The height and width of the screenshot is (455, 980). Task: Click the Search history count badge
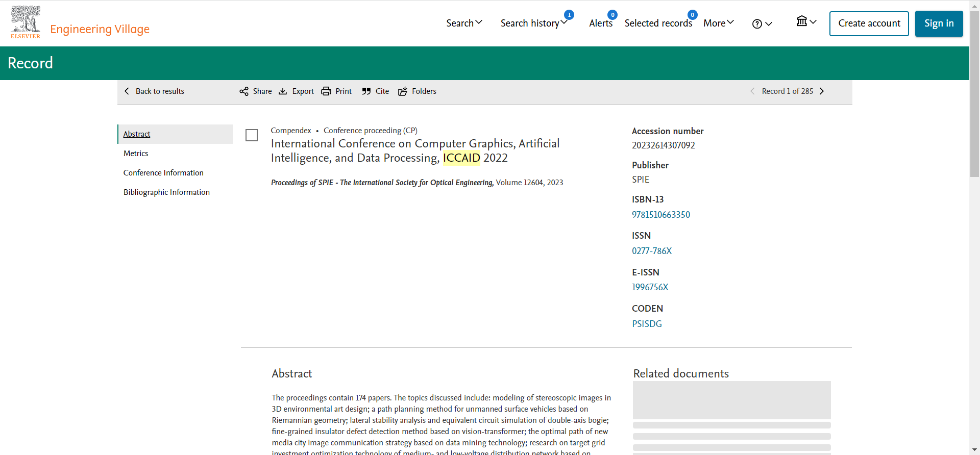569,15
